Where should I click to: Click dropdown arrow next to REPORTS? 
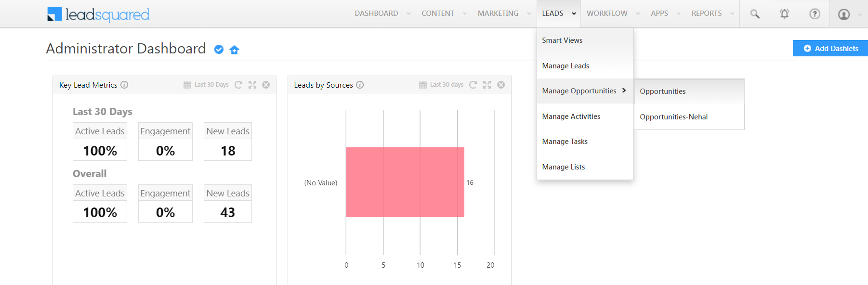tap(732, 13)
